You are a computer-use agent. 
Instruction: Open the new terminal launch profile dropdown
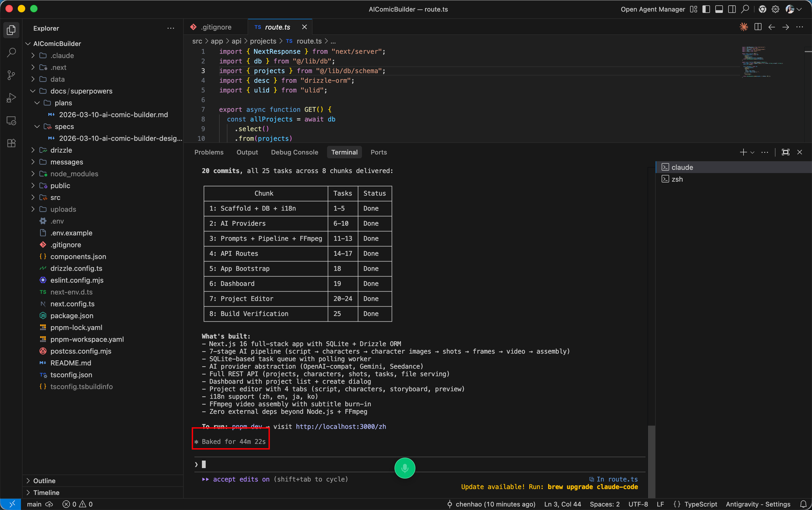752,152
